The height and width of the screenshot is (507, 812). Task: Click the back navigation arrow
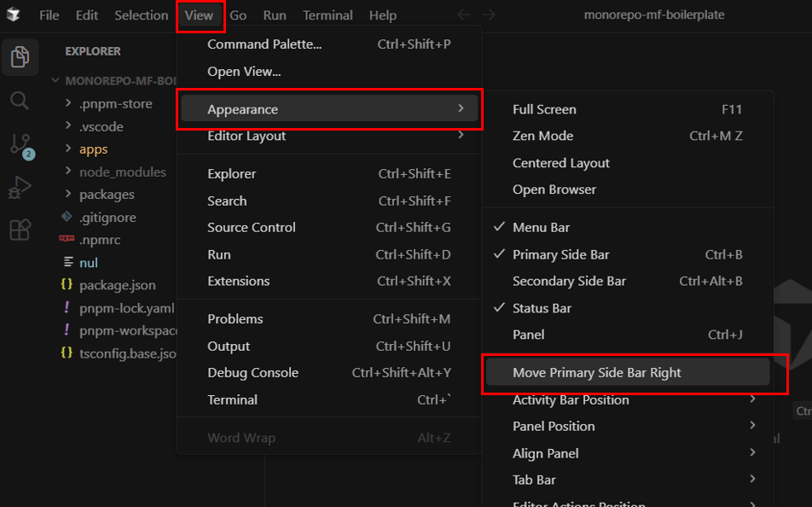[x=462, y=14]
